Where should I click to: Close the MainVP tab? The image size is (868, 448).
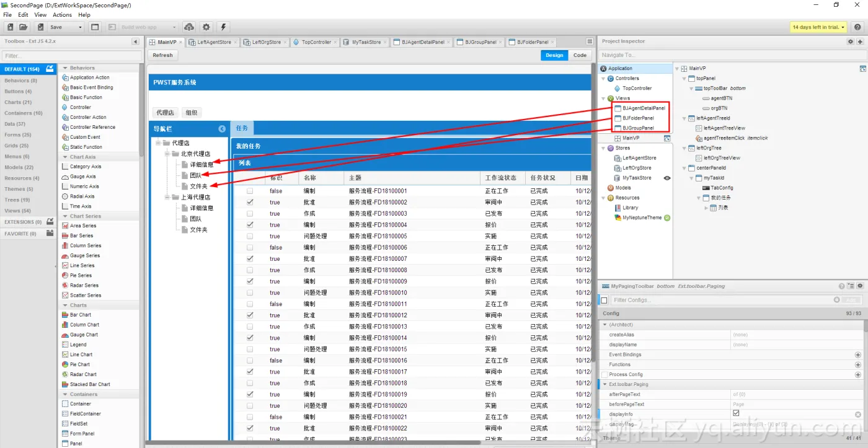click(181, 43)
